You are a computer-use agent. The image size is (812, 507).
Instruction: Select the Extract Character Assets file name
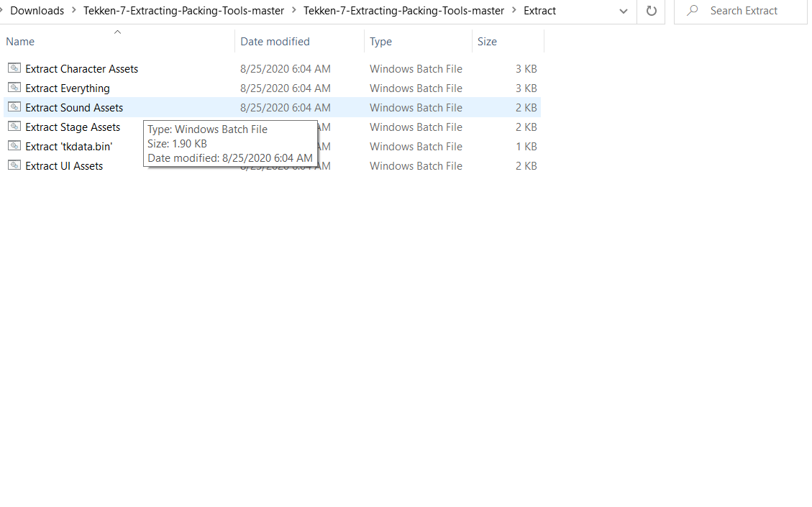coord(82,69)
